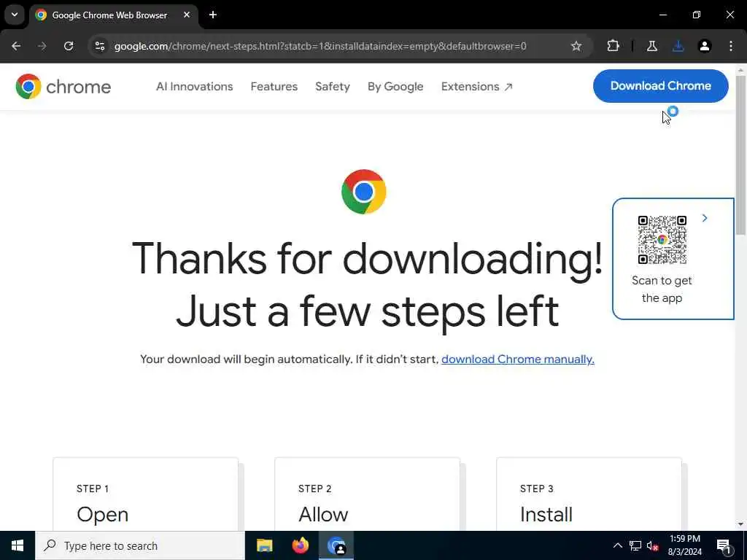Click the STEP 1 Open card
747x560 pixels.
coord(146,494)
